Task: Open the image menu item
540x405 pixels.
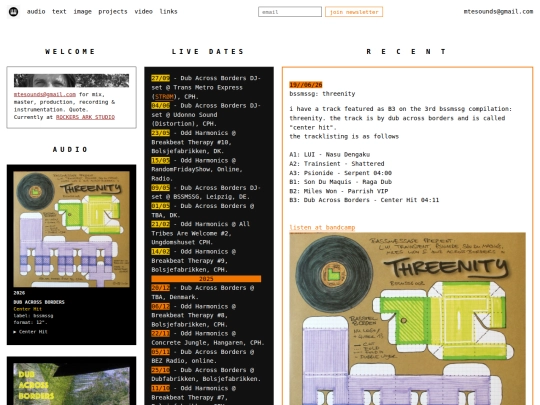Action: (x=83, y=11)
